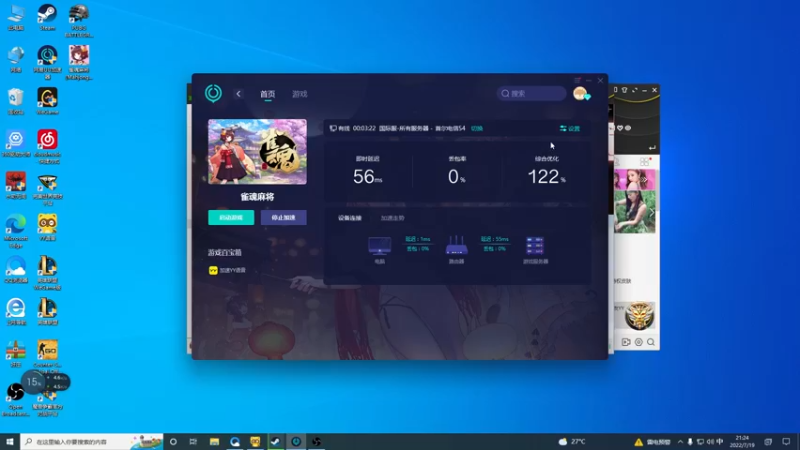Open the PUBG BATTLEGROUNDS desktop shortcut
The width and height of the screenshot is (800, 450).
tap(79, 20)
